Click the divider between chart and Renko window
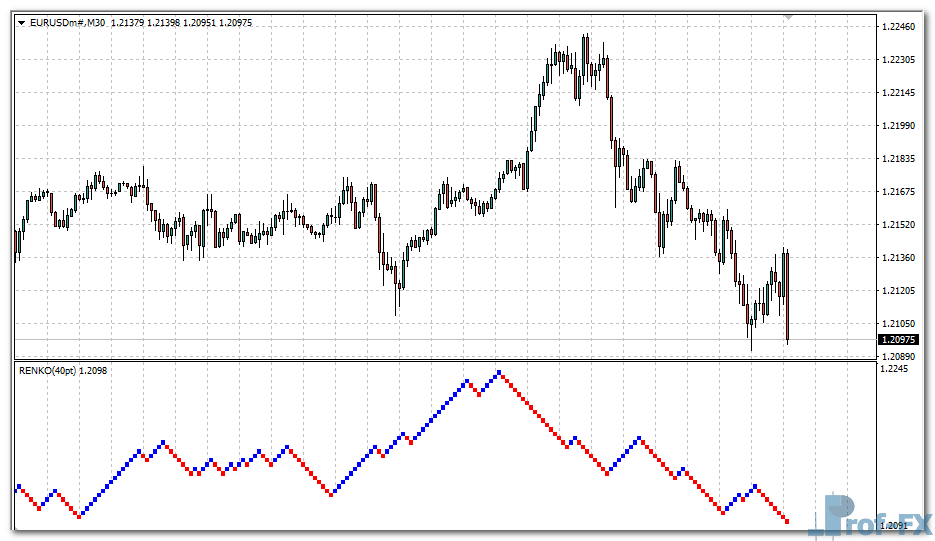 click(x=445, y=361)
